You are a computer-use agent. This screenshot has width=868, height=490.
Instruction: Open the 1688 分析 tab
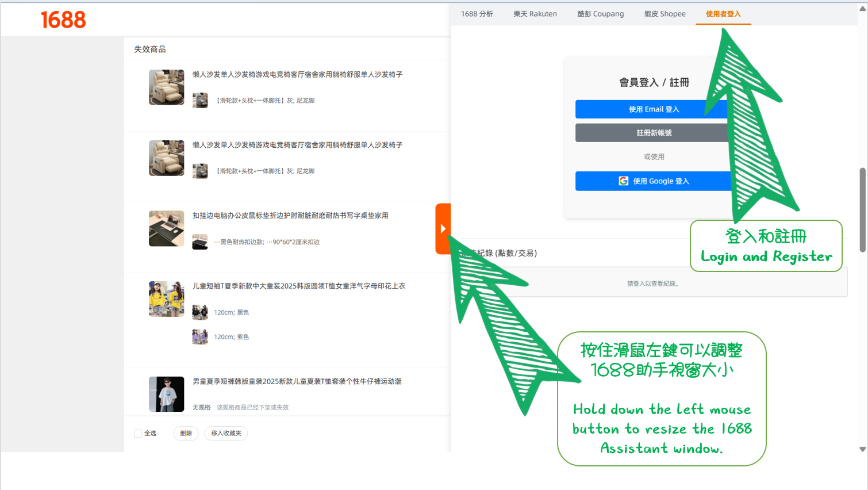click(x=477, y=14)
